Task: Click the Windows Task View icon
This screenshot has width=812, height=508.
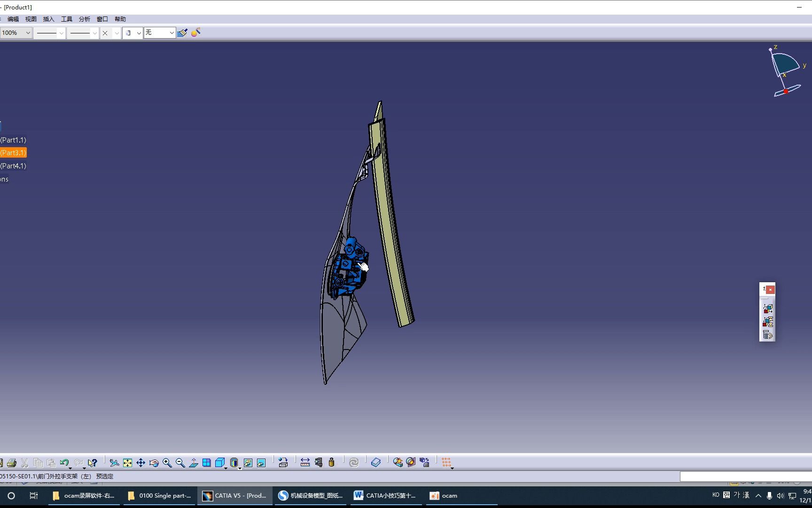Action: [x=33, y=496]
